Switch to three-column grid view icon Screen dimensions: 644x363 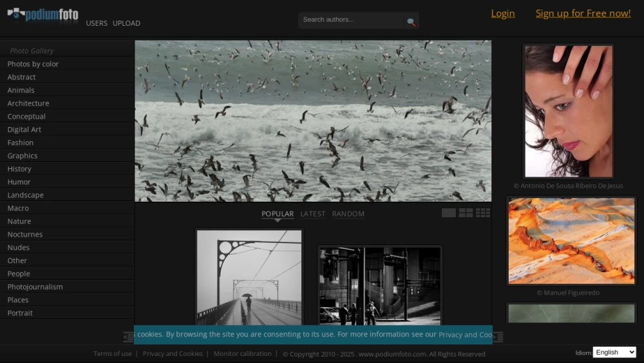point(483,213)
